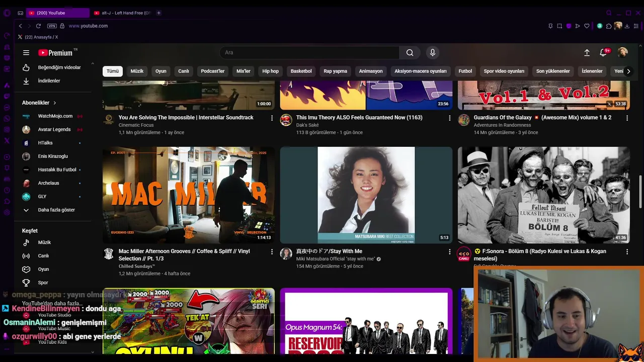Open the WatchMojo.com subscription
The image size is (644, 362).
53,116
